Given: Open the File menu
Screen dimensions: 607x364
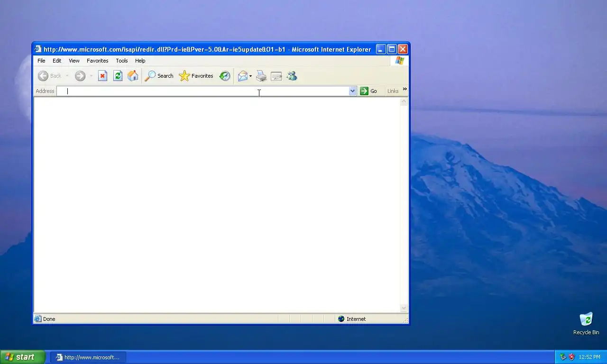Looking at the screenshot, I should click(x=41, y=61).
